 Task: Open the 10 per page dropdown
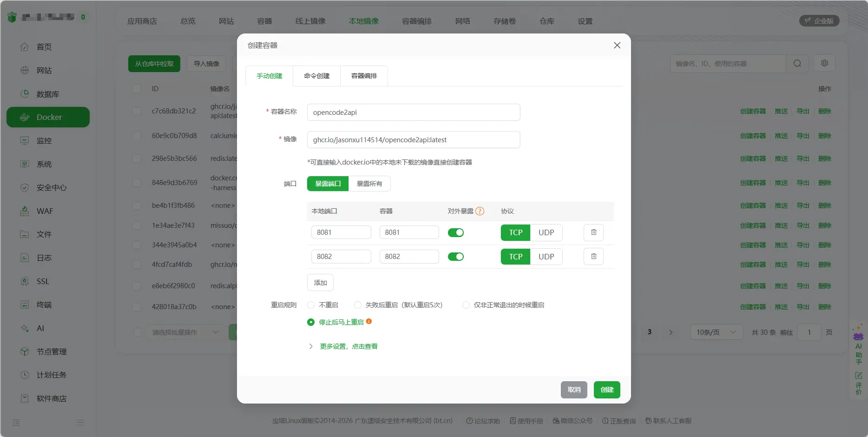pyautogui.click(x=716, y=332)
